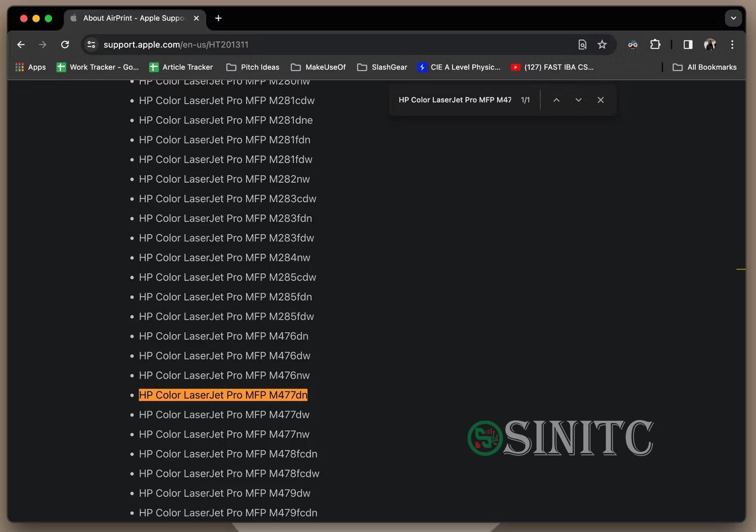Click HP Color LaserJet Pro MFP M284nw
The width and height of the screenshot is (756, 532).
click(225, 258)
